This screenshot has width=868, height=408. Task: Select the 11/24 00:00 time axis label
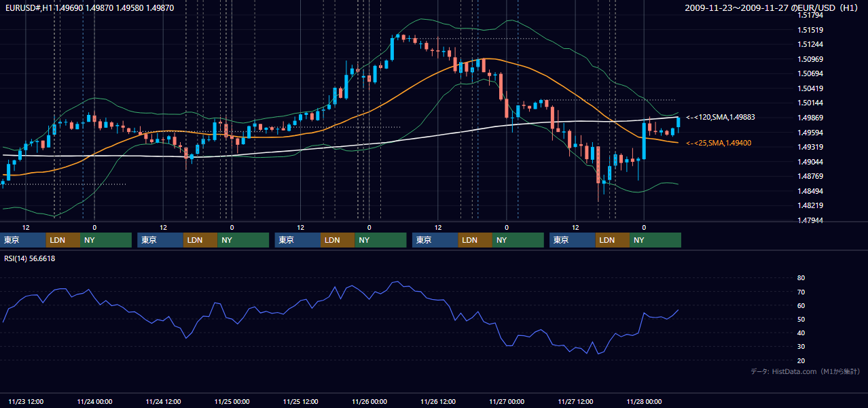[94, 402]
